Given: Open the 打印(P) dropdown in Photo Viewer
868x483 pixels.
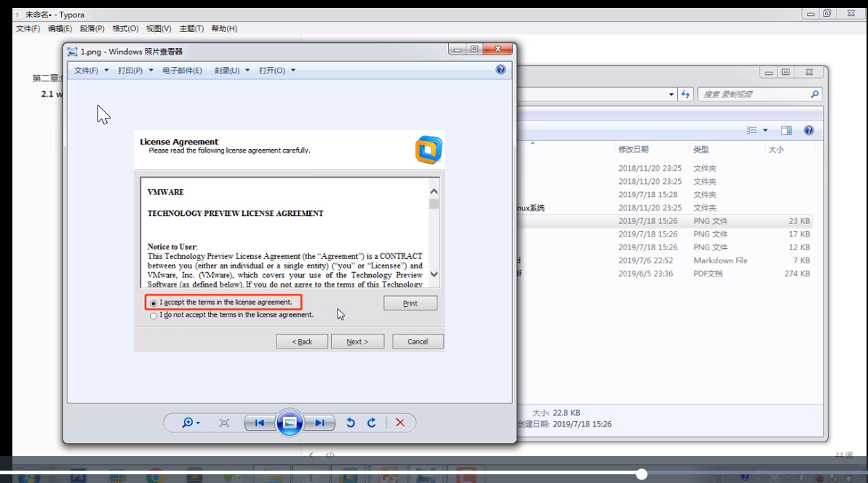Looking at the screenshot, I should pos(135,71).
